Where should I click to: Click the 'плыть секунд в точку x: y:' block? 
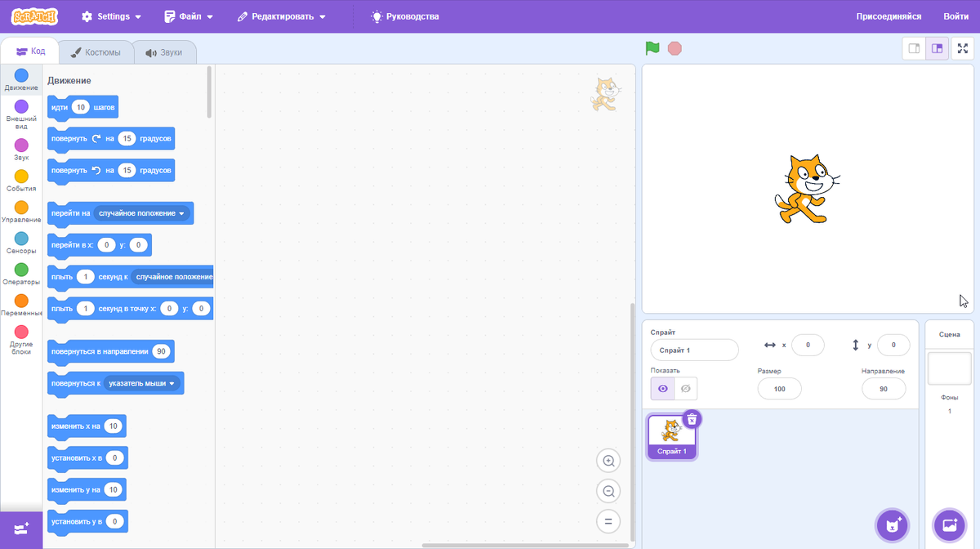pyautogui.click(x=131, y=309)
